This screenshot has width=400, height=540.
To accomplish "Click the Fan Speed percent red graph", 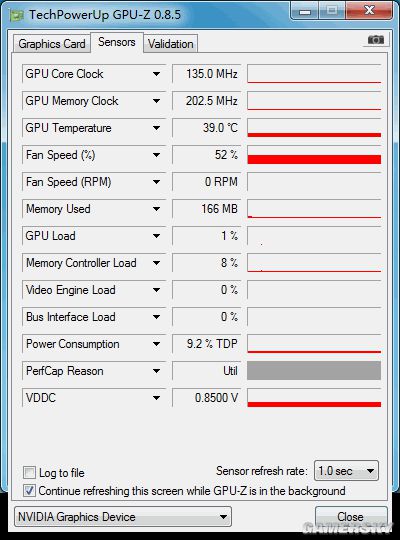I will pos(314,155).
